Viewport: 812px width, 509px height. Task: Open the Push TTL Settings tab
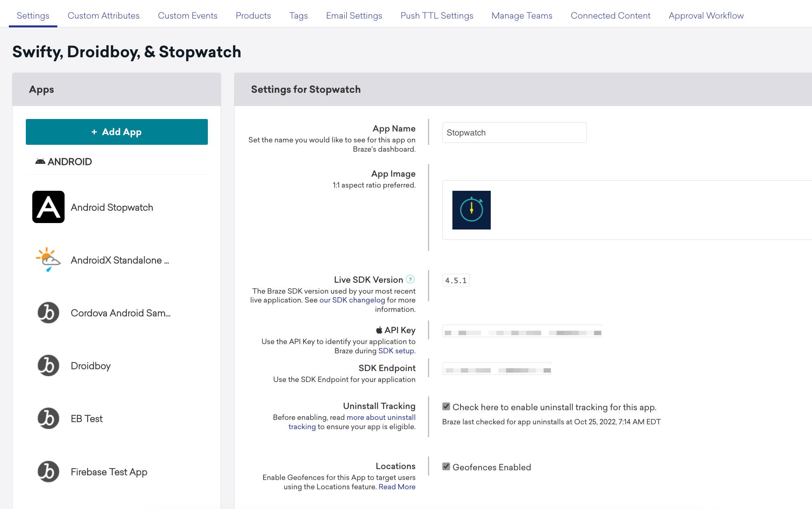tap(437, 15)
